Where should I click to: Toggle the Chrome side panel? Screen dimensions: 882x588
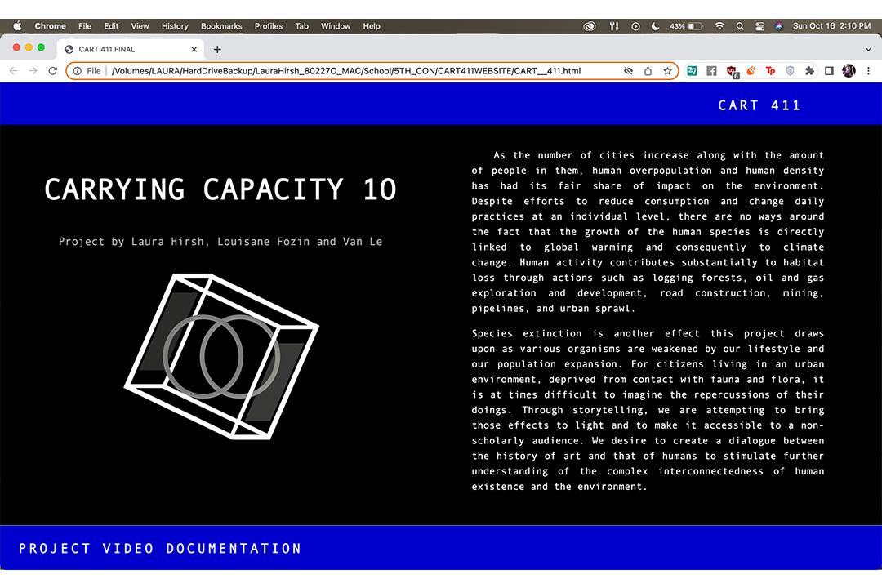pyautogui.click(x=829, y=71)
